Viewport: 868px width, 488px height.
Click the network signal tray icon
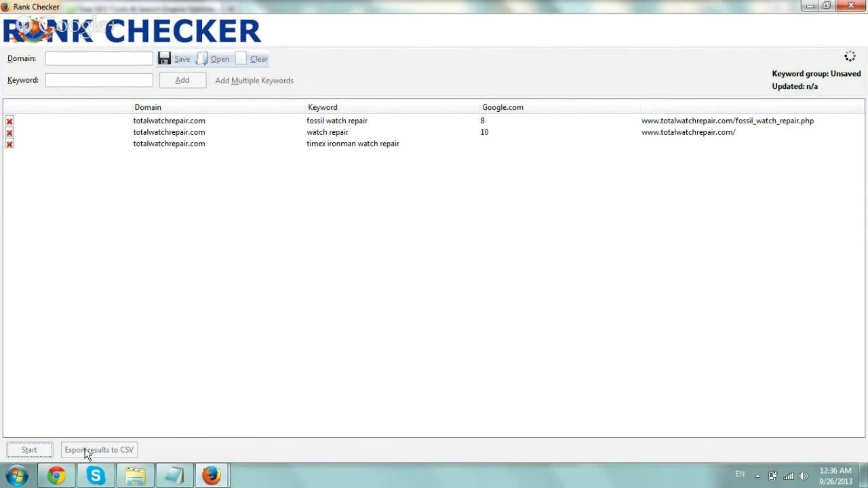(x=788, y=475)
